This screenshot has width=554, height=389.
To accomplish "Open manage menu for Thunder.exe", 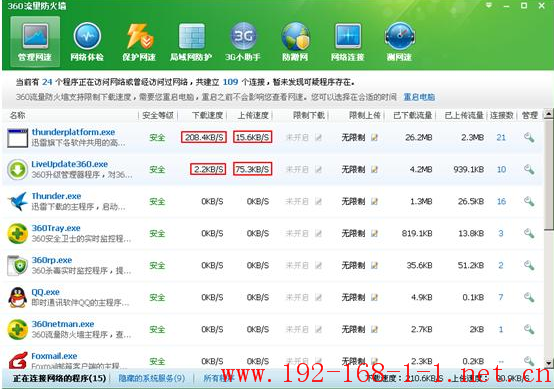I will (x=529, y=201).
